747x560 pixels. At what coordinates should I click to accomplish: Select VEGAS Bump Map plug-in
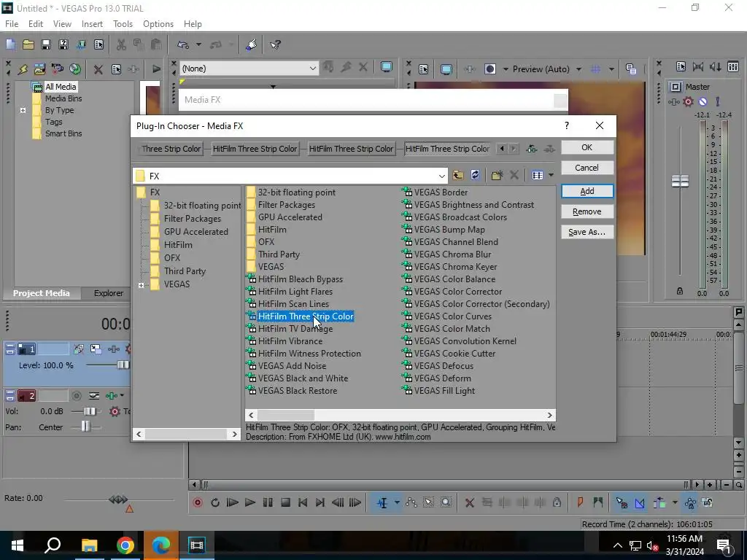[449, 230]
